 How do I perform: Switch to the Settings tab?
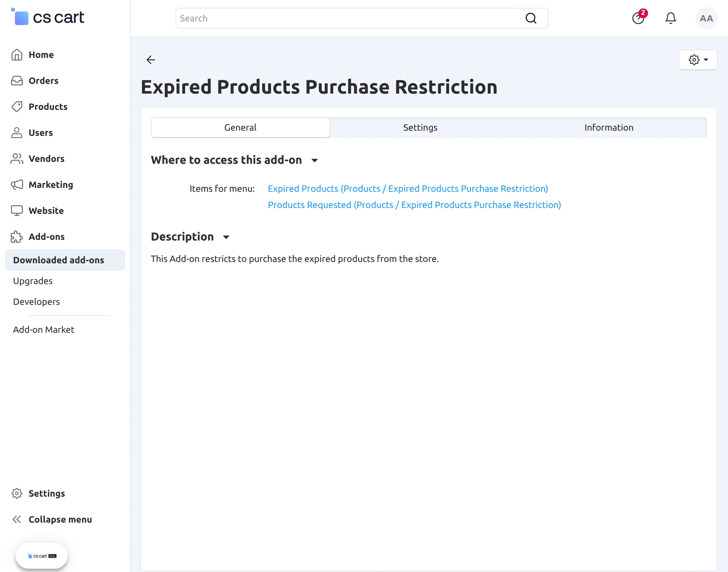420,127
